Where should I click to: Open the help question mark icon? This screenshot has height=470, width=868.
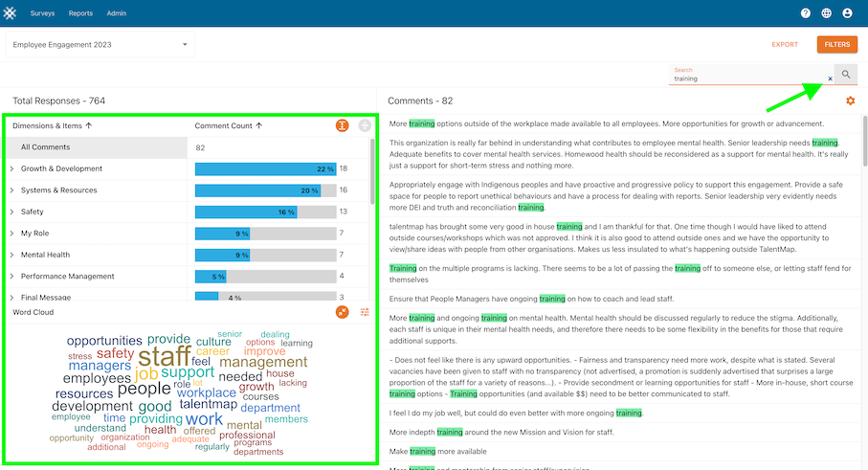point(806,12)
